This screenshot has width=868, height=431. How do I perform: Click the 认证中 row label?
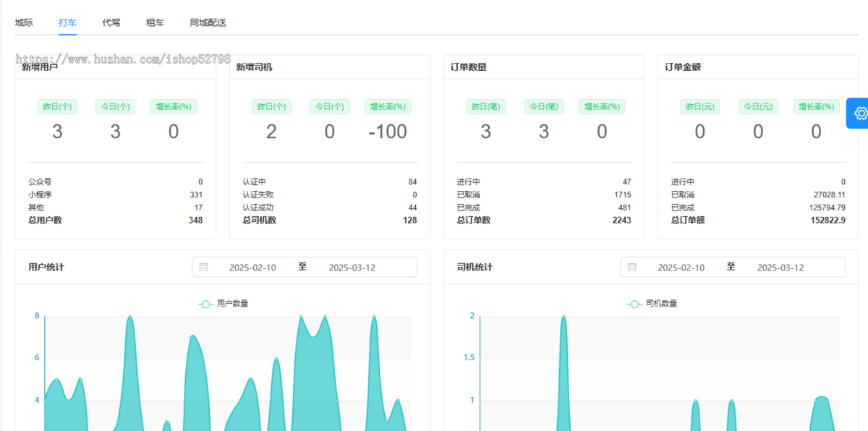[x=255, y=182]
